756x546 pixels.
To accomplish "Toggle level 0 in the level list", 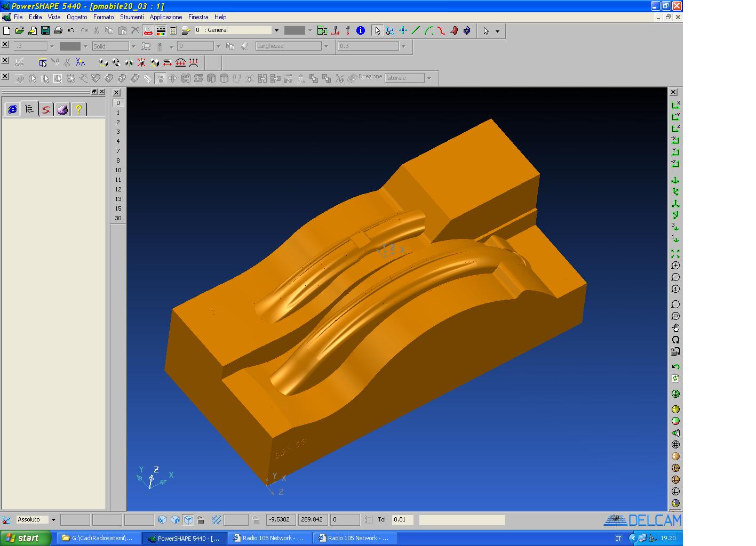I will (118, 103).
